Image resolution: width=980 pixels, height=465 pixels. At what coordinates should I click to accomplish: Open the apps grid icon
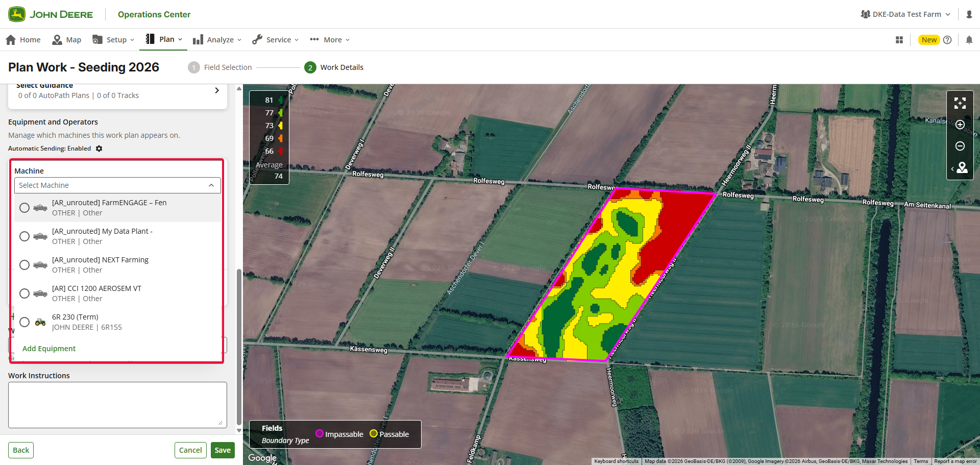(x=899, y=40)
